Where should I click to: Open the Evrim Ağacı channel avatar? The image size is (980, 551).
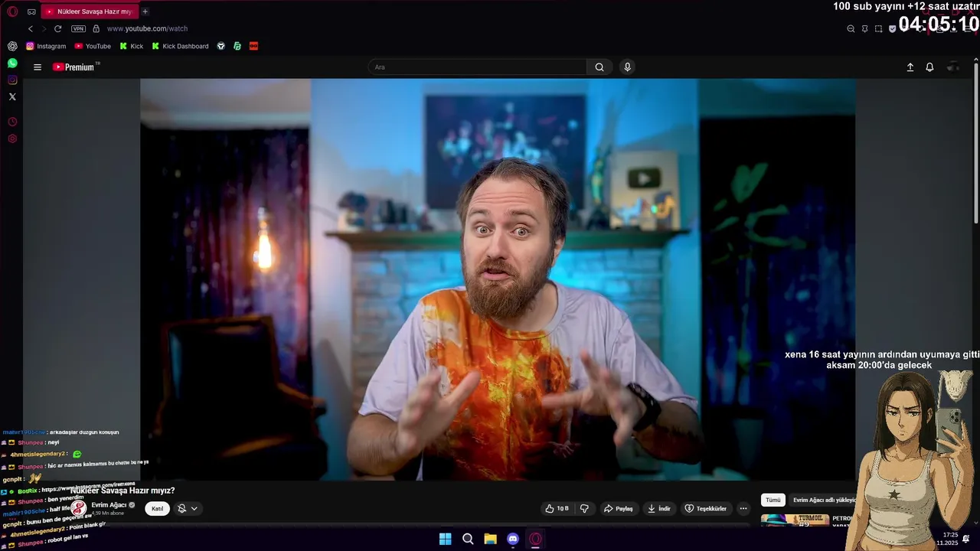click(78, 508)
